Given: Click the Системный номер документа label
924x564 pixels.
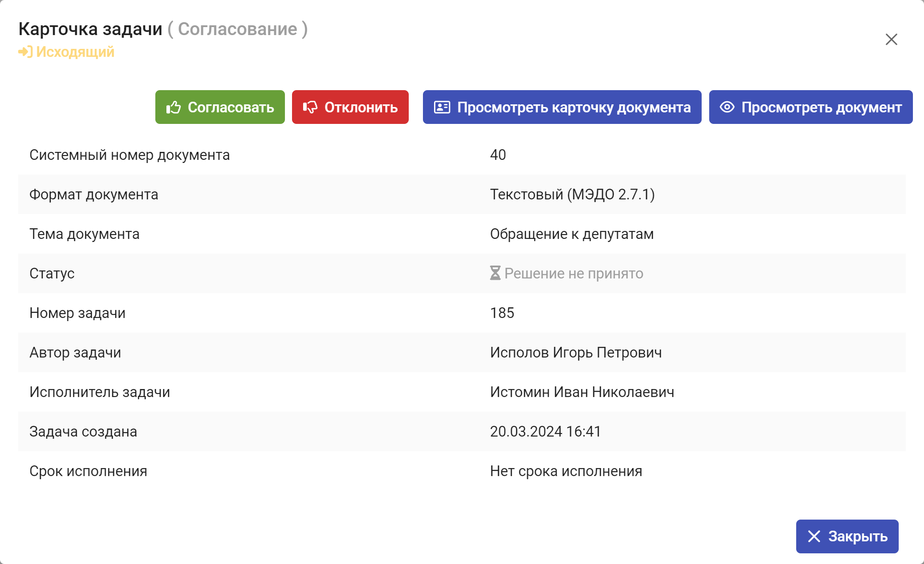Looking at the screenshot, I should click(130, 155).
